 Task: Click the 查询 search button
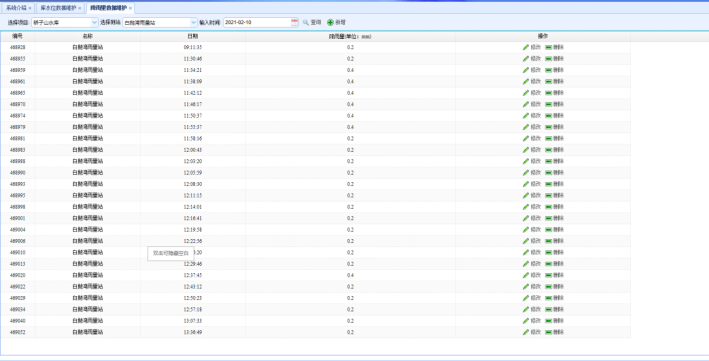312,22
